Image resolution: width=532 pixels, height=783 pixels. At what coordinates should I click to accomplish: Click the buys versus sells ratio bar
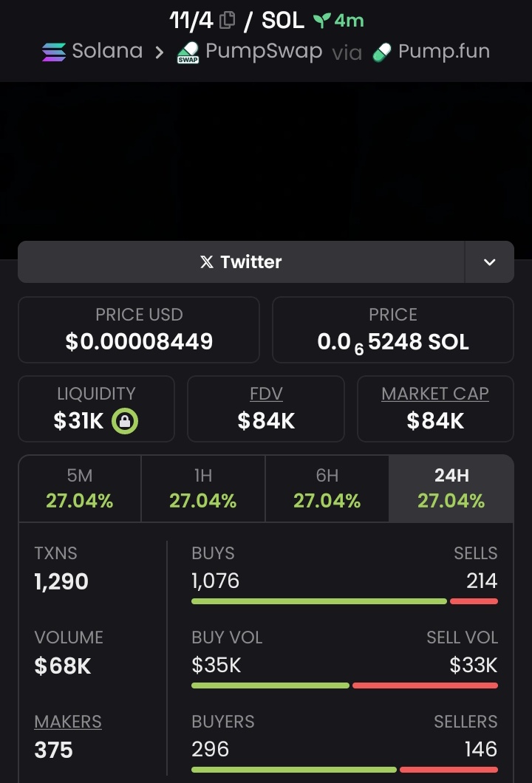[344, 601]
